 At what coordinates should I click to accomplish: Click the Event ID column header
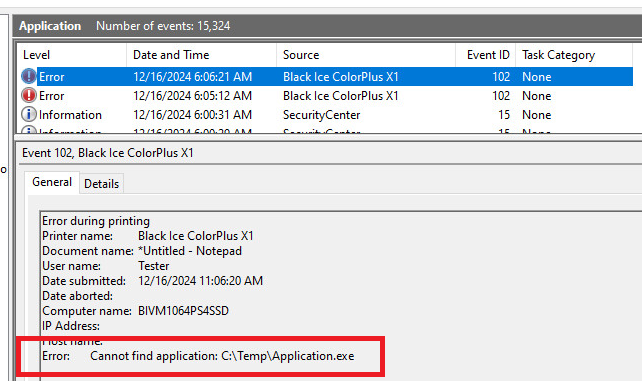(486, 55)
